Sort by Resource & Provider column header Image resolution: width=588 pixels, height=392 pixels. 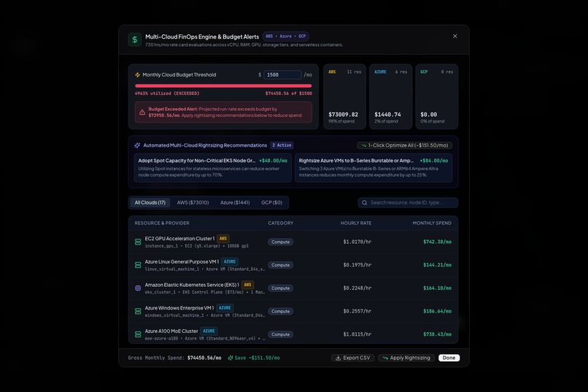(162, 223)
